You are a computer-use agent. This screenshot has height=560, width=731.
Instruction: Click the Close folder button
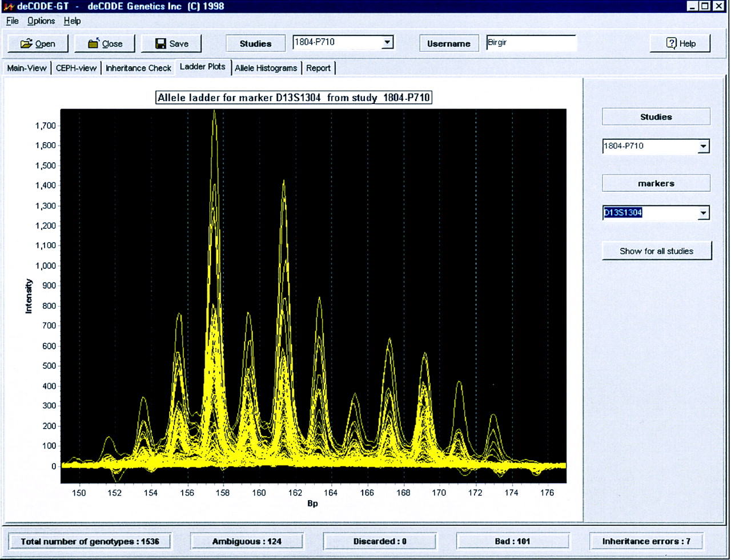105,44
